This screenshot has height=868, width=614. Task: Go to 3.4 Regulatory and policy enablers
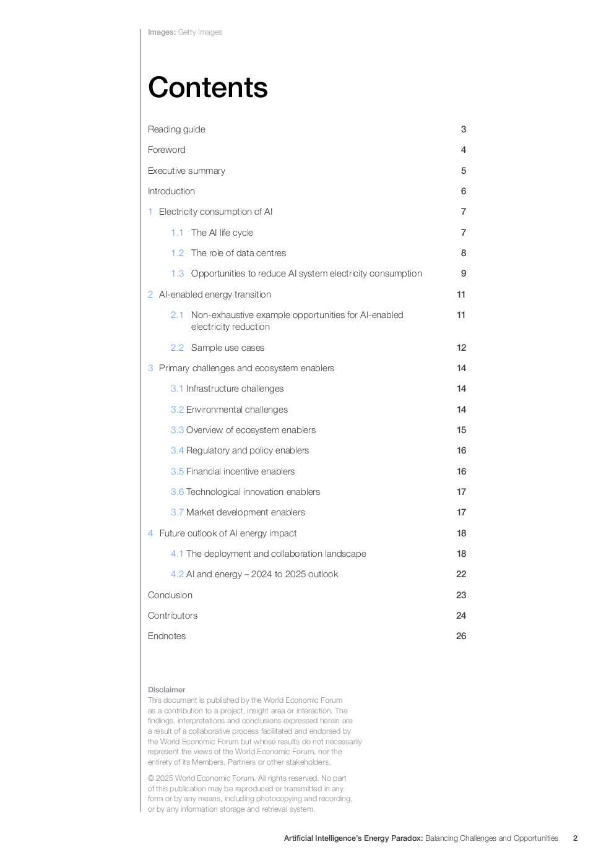point(247,450)
